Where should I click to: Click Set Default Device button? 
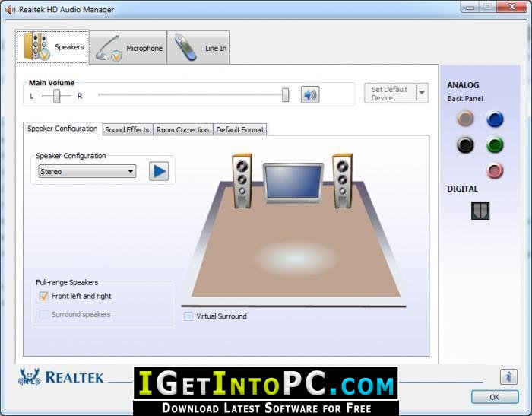coord(390,93)
